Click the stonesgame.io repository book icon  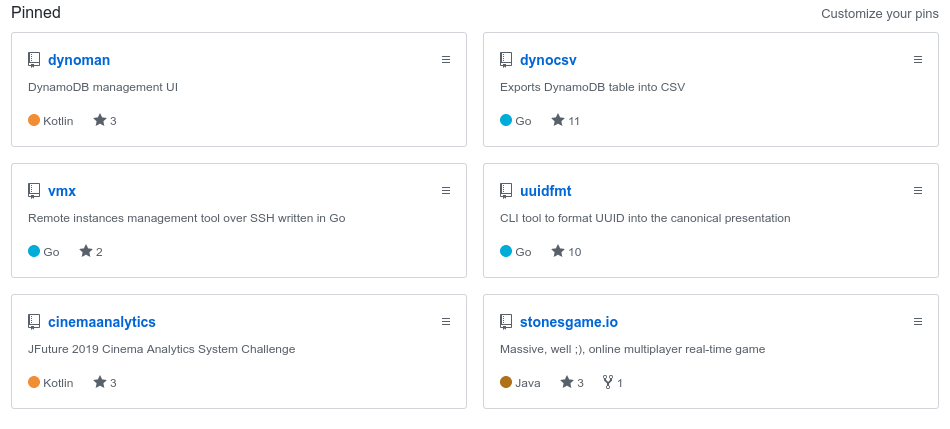pyautogui.click(x=506, y=322)
